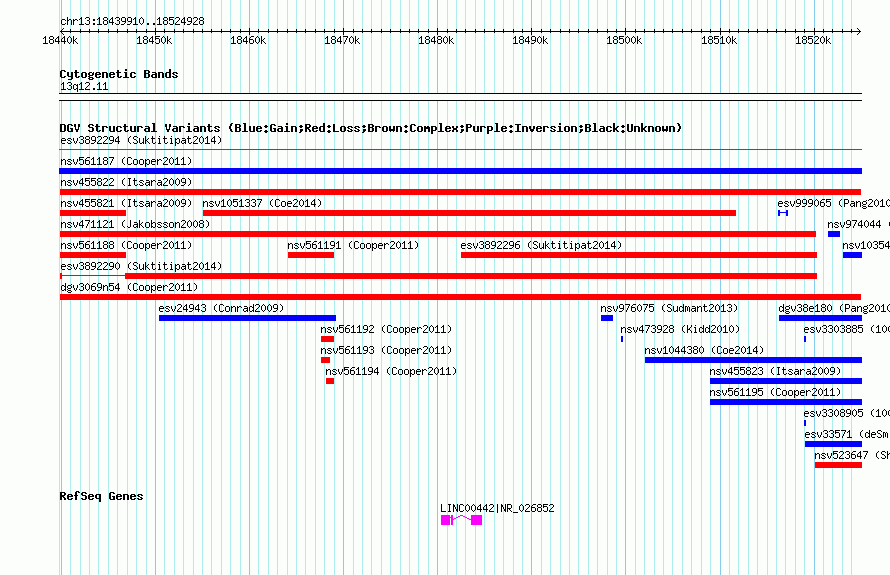Click the nsv455823 (Itsara2009) label
This screenshot has width=890, height=575.
click(775, 371)
